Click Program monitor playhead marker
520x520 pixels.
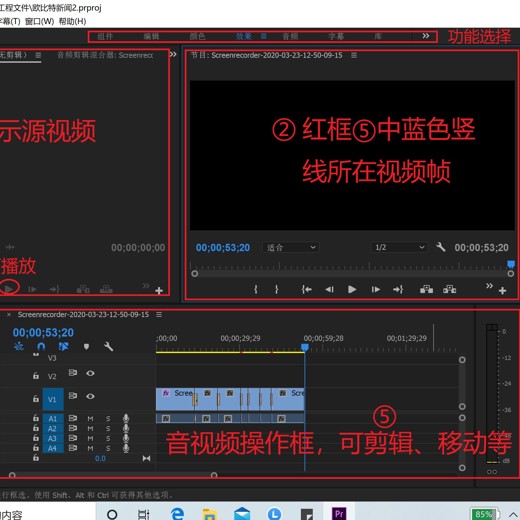511,264
